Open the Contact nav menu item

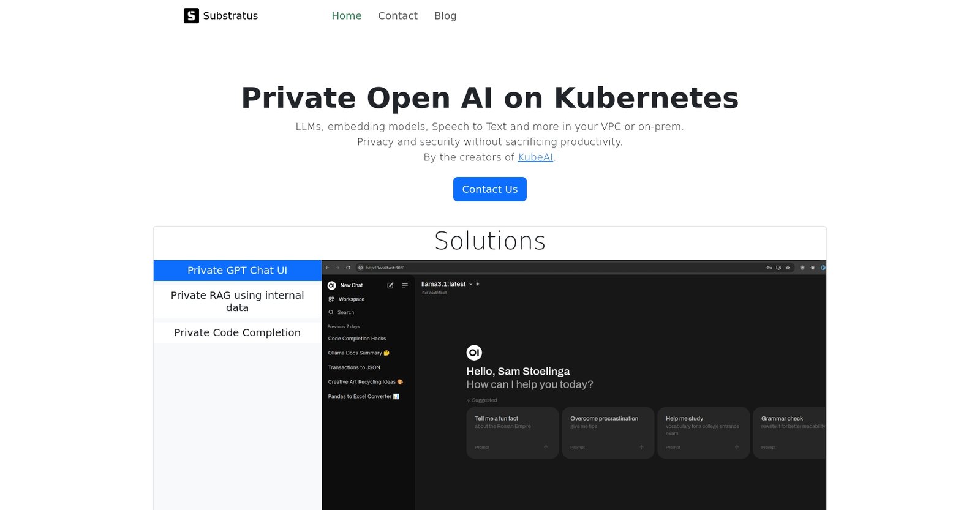point(398,16)
